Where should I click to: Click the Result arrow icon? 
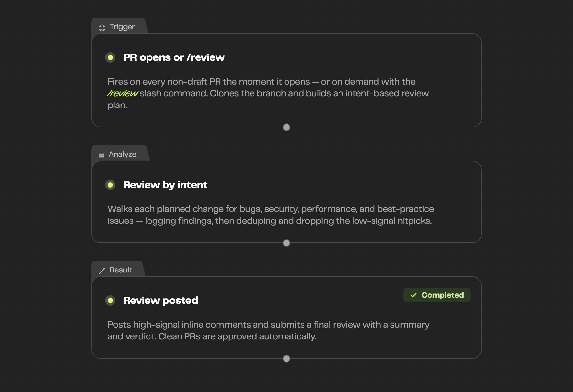click(102, 270)
